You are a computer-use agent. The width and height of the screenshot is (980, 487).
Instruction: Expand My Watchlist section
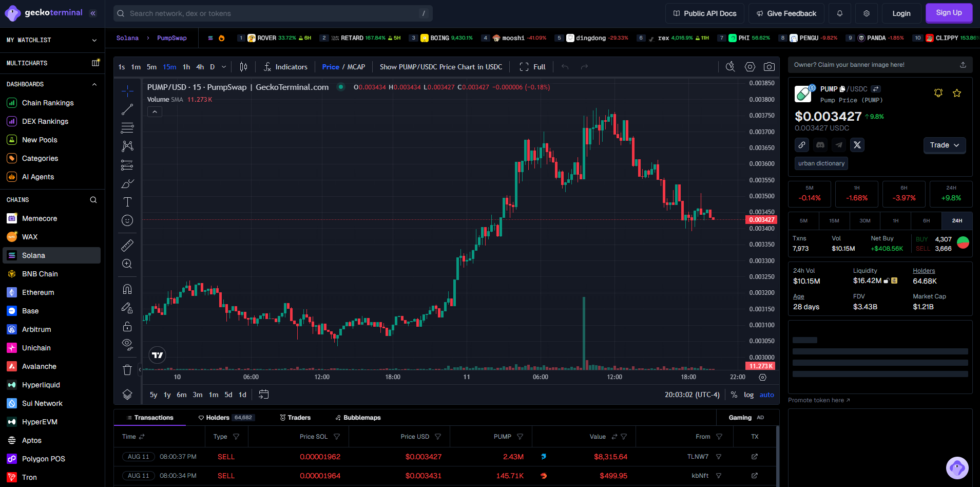coord(94,40)
